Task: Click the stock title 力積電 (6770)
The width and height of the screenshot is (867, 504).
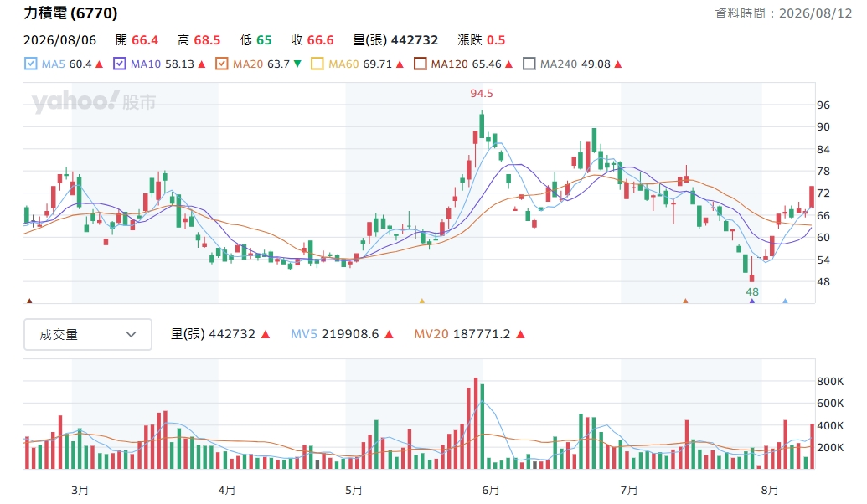Action: coord(70,13)
